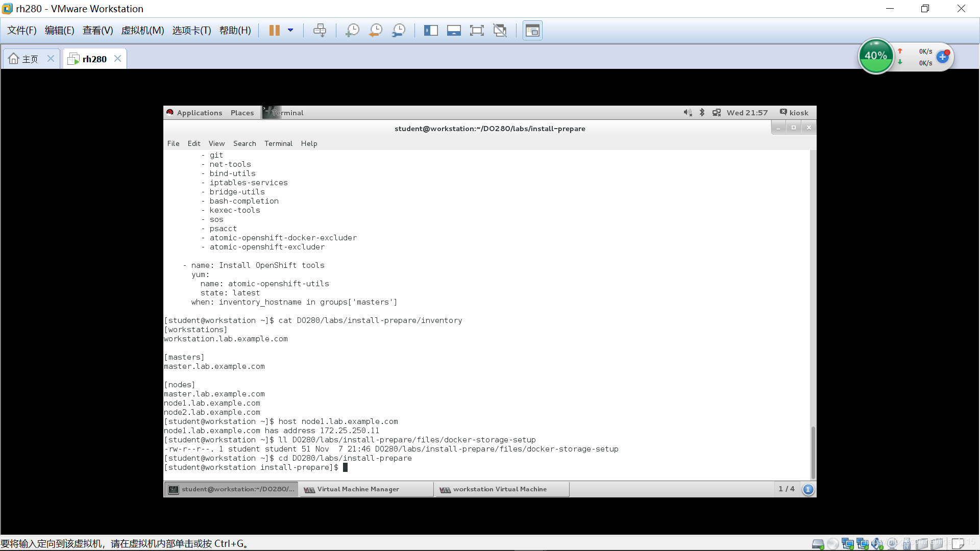Enter full screen mode for the VM
The height and width of the screenshot is (551, 980).
tap(477, 30)
